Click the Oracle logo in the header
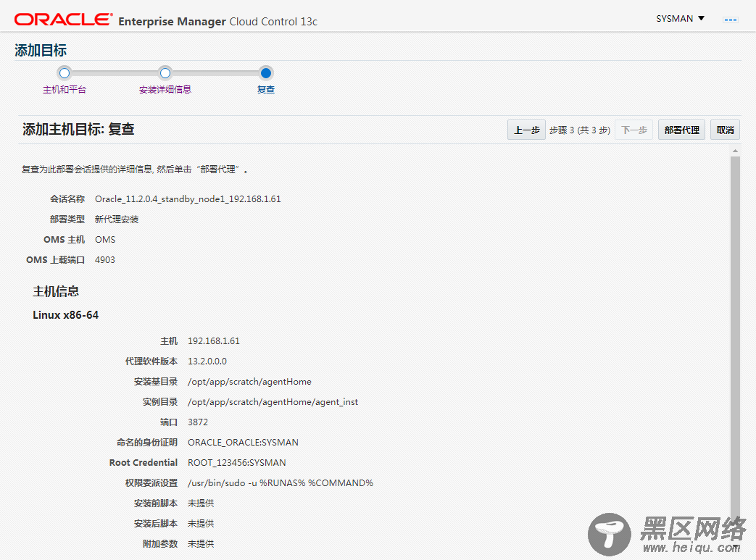 tap(63, 20)
